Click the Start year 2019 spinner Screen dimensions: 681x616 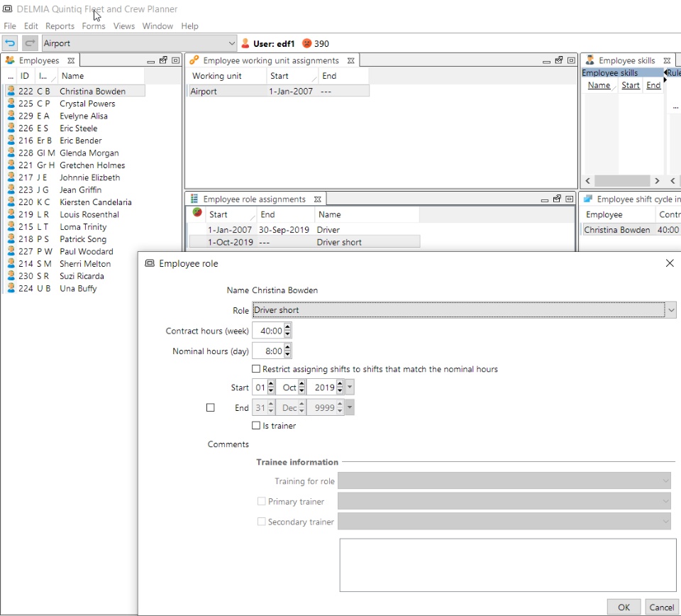pyautogui.click(x=340, y=387)
